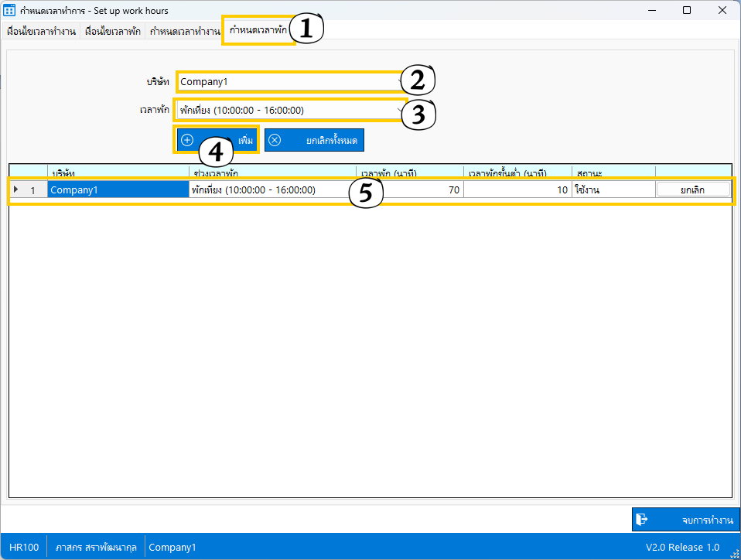Viewport: 741px width, 560px height.
Task: Minimize the Set up work hours window
Action: click(x=652, y=11)
